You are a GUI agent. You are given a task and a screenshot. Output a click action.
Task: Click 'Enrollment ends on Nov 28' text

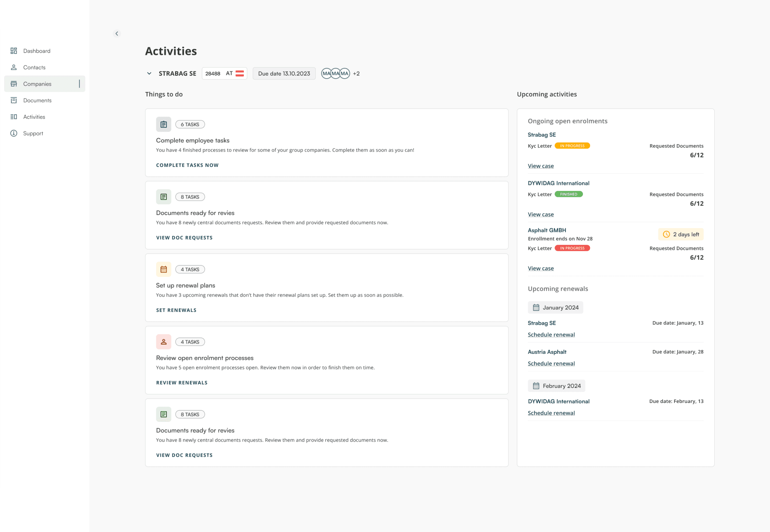(560, 239)
